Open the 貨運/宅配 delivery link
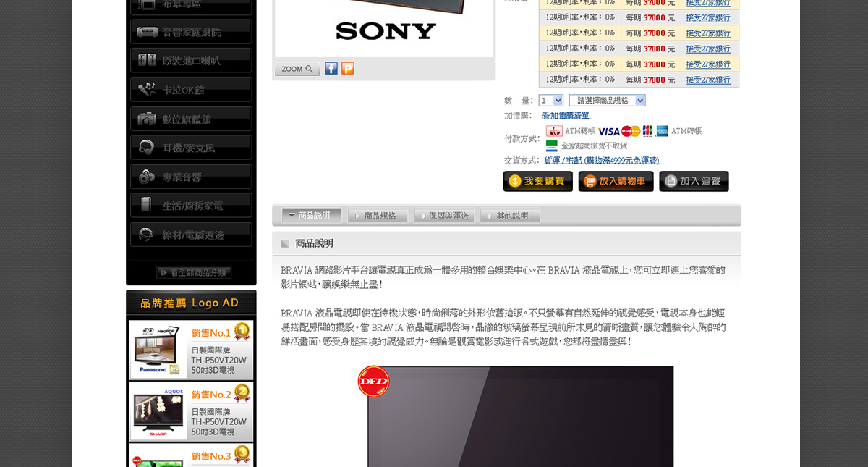This screenshot has height=467, width=868. coord(602,161)
